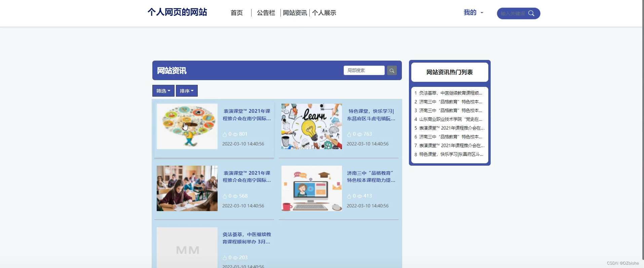Click the 网站资讯热门列表 heading
The height and width of the screenshot is (268, 644).
[x=450, y=72]
